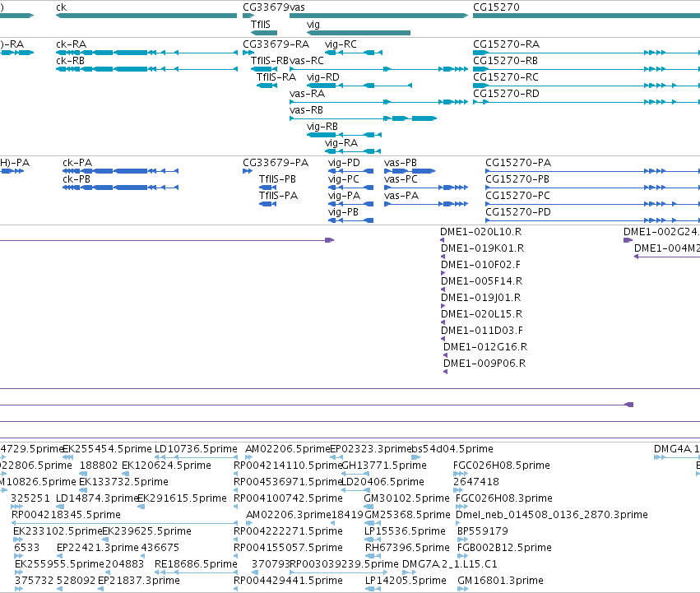Open the ck-PA protein feature
The image size is (700, 593).
click(x=77, y=163)
